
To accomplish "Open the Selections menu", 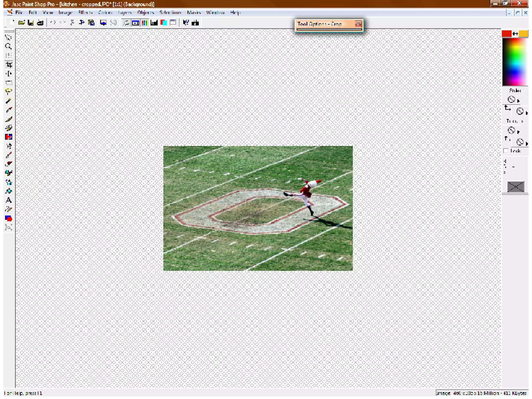I will [x=170, y=12].
